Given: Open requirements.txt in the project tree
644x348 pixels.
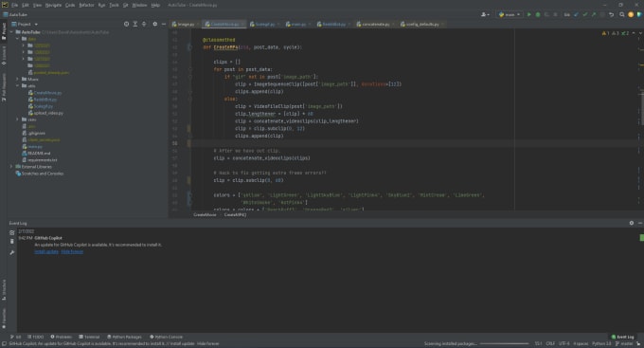Looking at the screenshot, I should tap(40, 160).
